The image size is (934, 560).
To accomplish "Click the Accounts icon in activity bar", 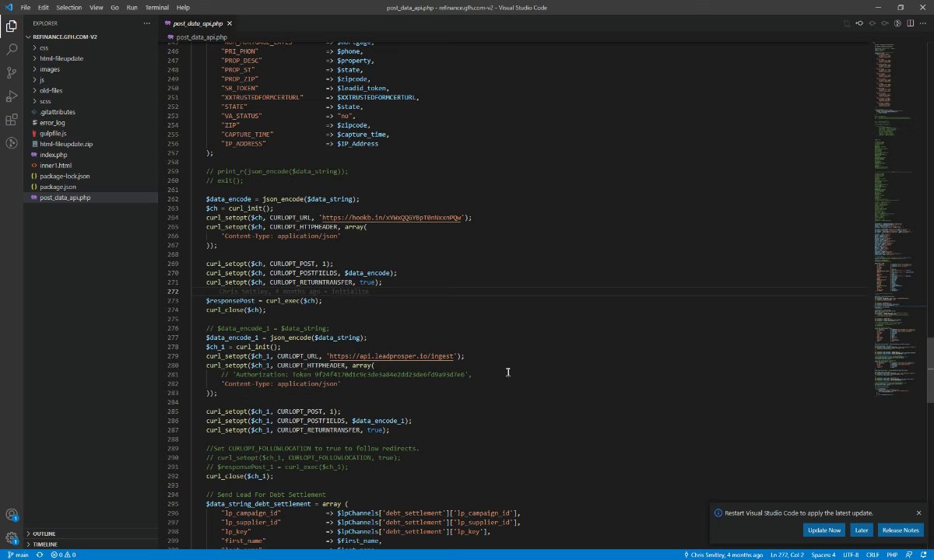I will pos(12,514).
